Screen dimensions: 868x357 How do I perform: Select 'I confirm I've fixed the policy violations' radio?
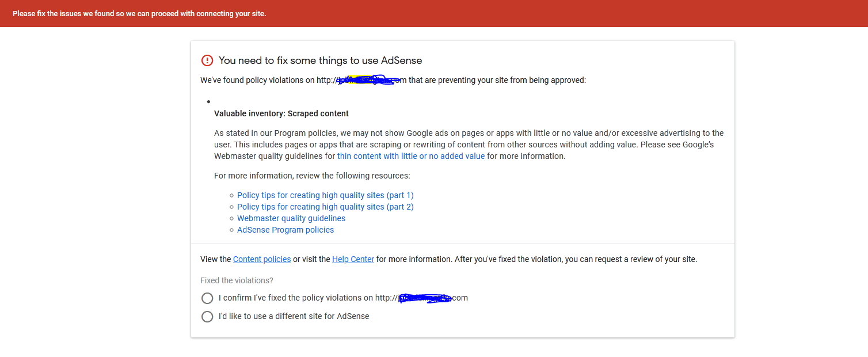click(207, 298)
